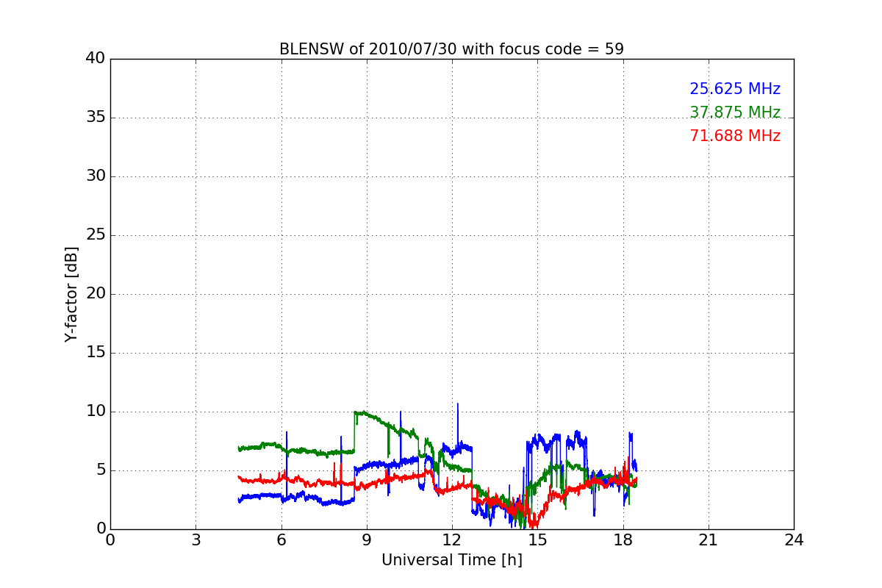Click the y-axis tick label '25'
Viewport: 882px width, 588px height.
coord(96,235)
